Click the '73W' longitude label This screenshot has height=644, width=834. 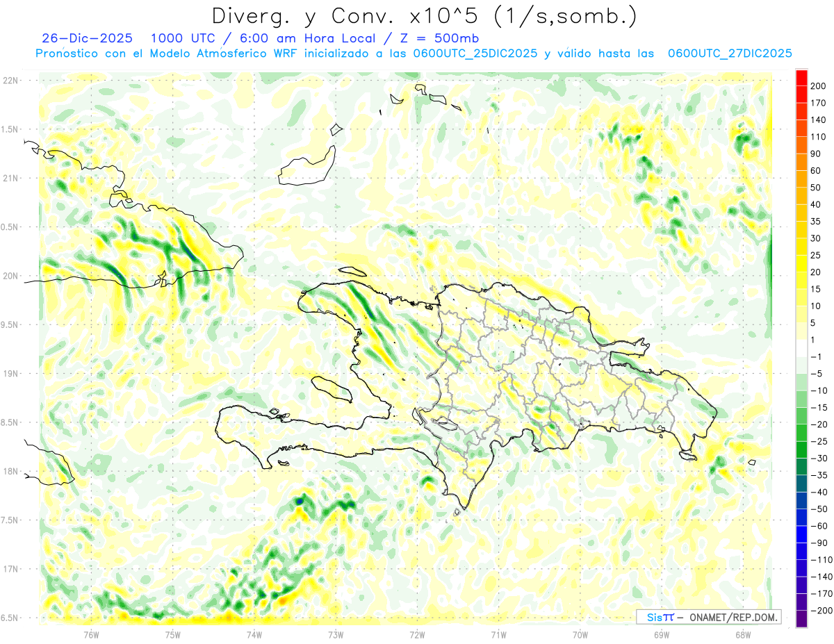click(336, 635)
